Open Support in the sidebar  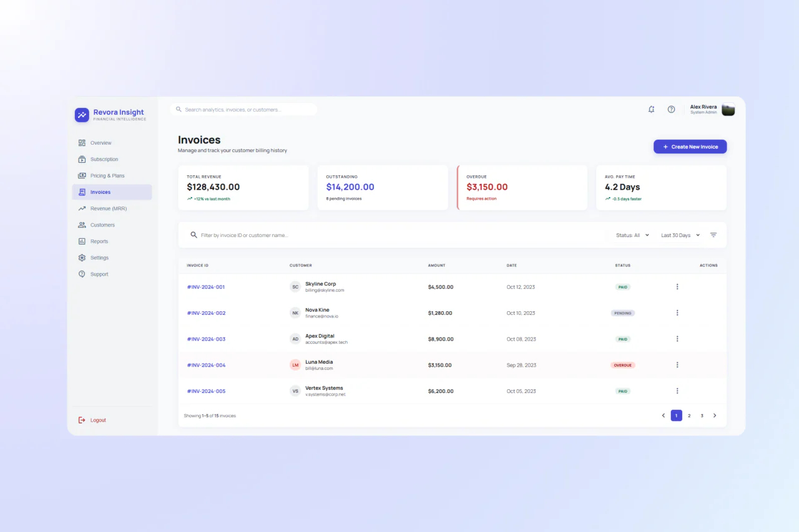point(112,274)
